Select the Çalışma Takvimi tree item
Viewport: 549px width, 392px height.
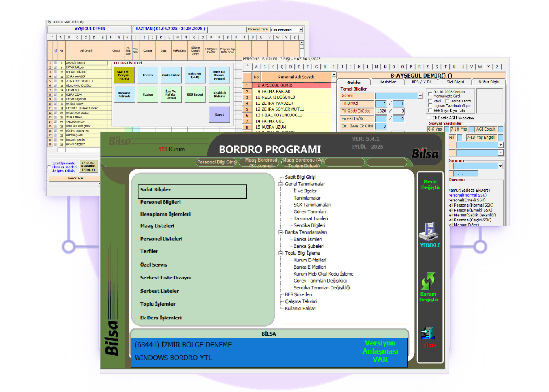pyautogui.click(x=301, y=302)
